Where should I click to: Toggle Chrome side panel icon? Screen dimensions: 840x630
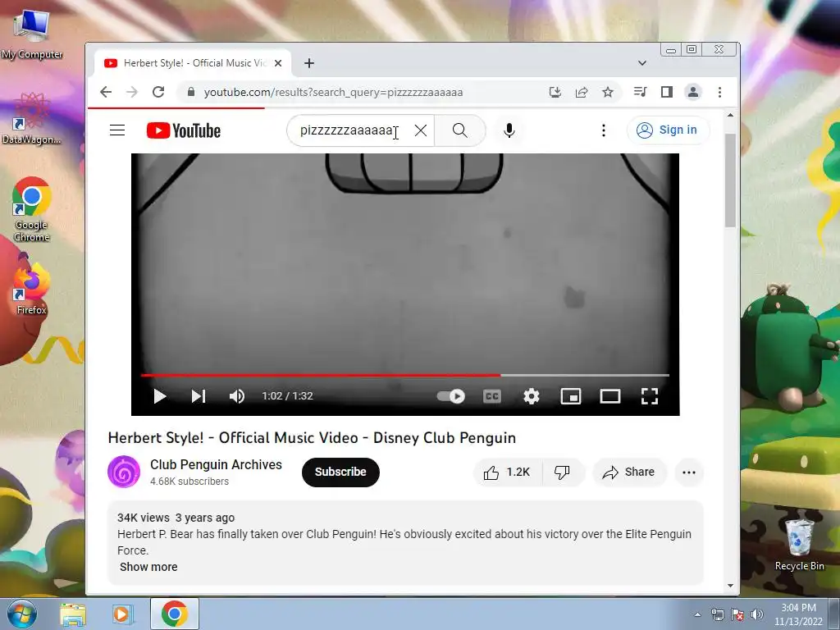tap(666, 92)
